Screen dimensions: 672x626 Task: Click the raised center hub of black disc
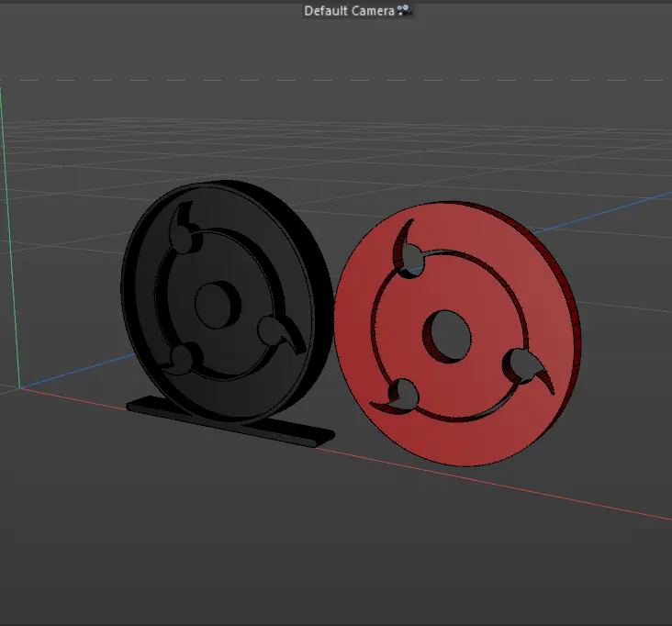point(214,303)
